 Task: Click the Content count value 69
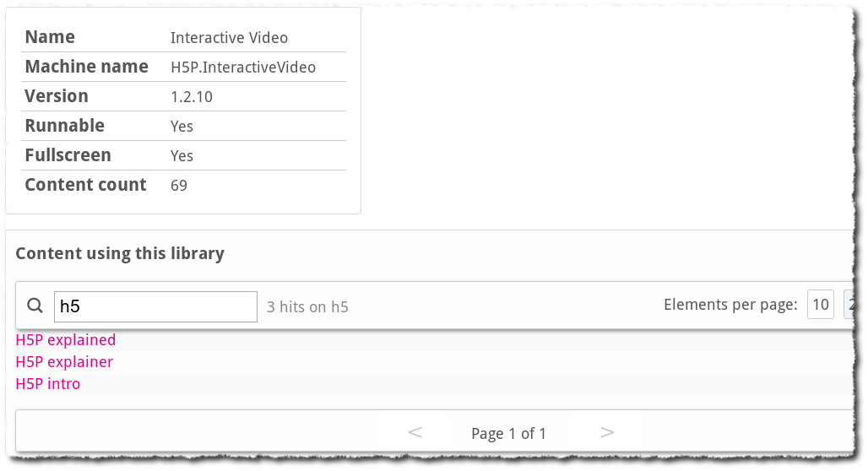click(x=179, y=186)
